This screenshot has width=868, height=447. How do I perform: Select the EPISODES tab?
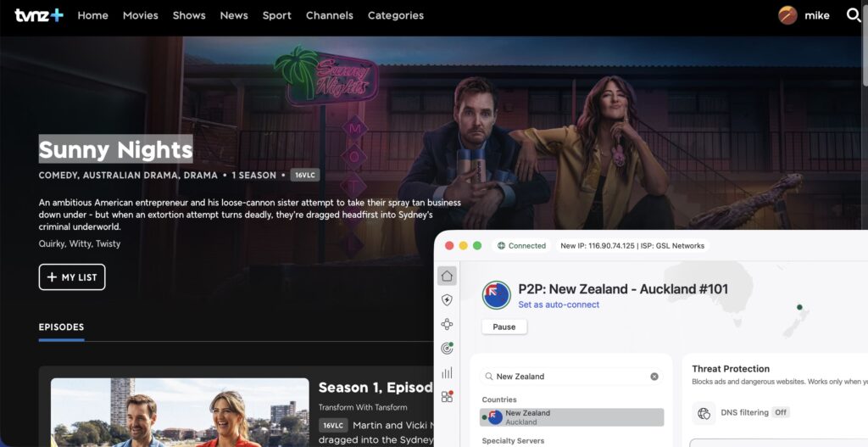tap(61, 327)
